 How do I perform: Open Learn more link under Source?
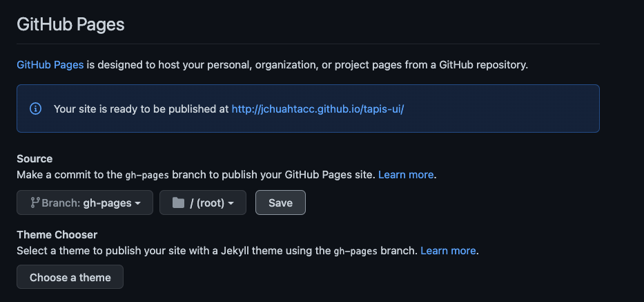[x=407, y=175]
